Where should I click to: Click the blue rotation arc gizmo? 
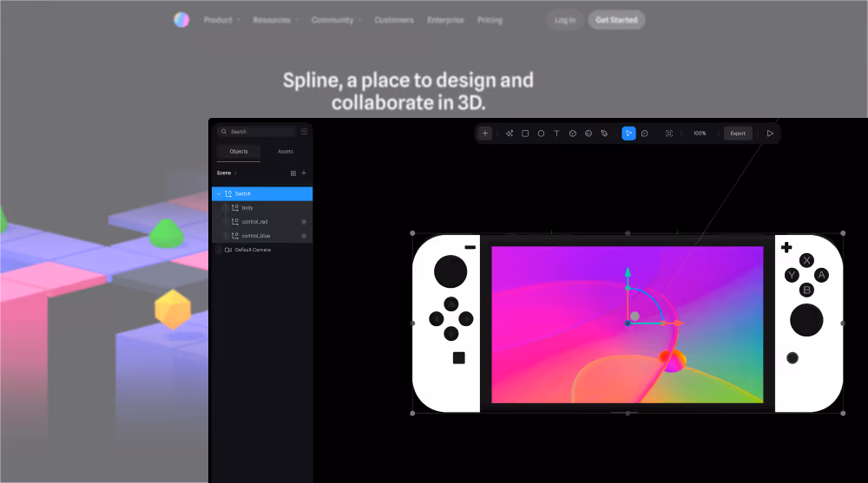tap(652, 299)
